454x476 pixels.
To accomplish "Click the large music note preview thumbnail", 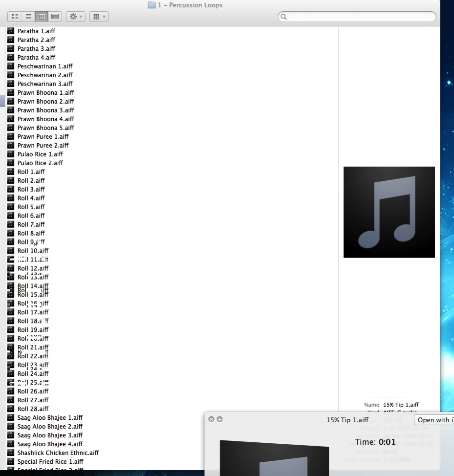I will point(389,212).
